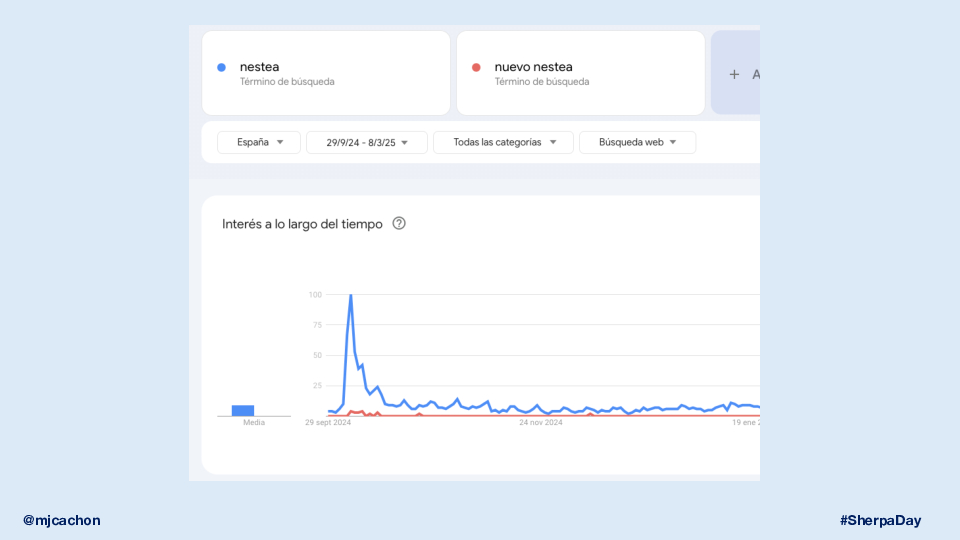The height and width of the screenshot is (540, 960).
Task: Click the 24 nov 2024 axis label
Action: click(541, 422)
